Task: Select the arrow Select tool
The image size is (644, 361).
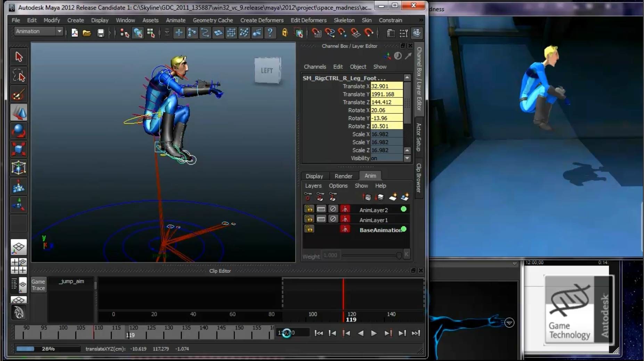Action: 19,57
